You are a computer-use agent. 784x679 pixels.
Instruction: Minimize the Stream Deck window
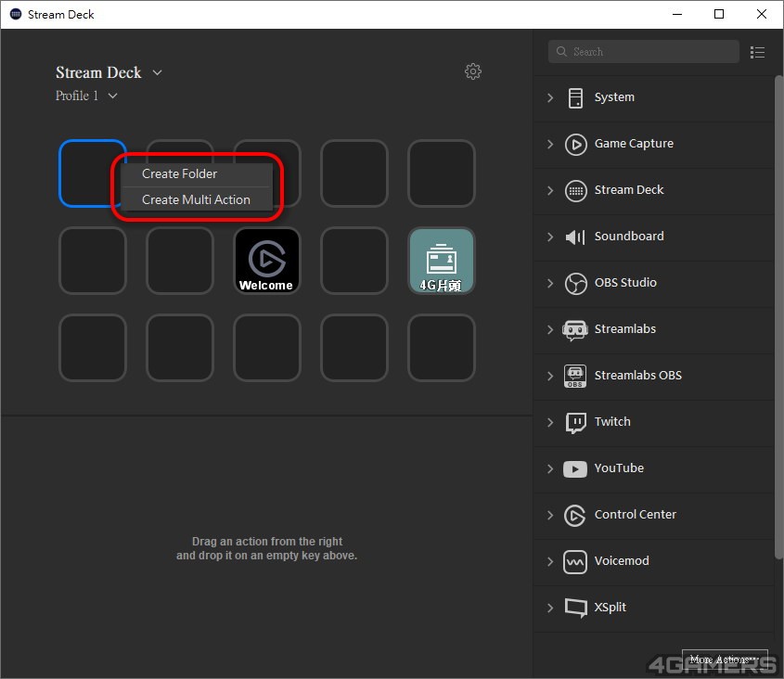(x=677, y=14)
